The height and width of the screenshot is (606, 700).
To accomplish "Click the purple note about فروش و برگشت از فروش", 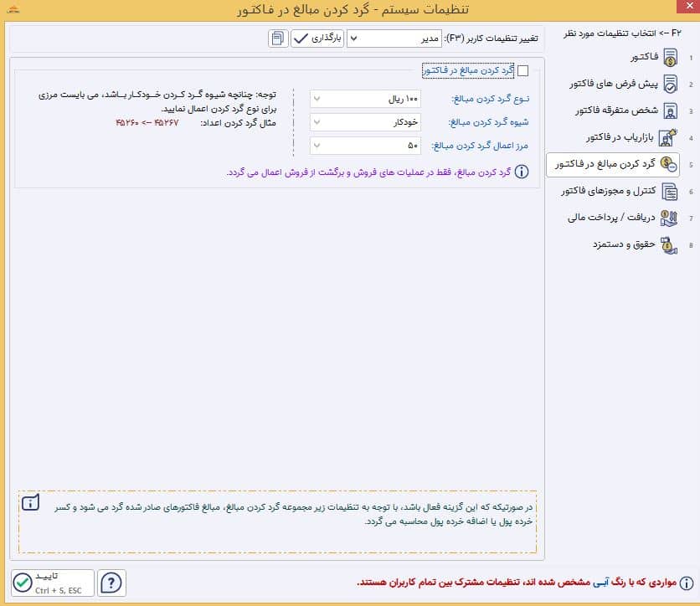I will coord(368,172).
